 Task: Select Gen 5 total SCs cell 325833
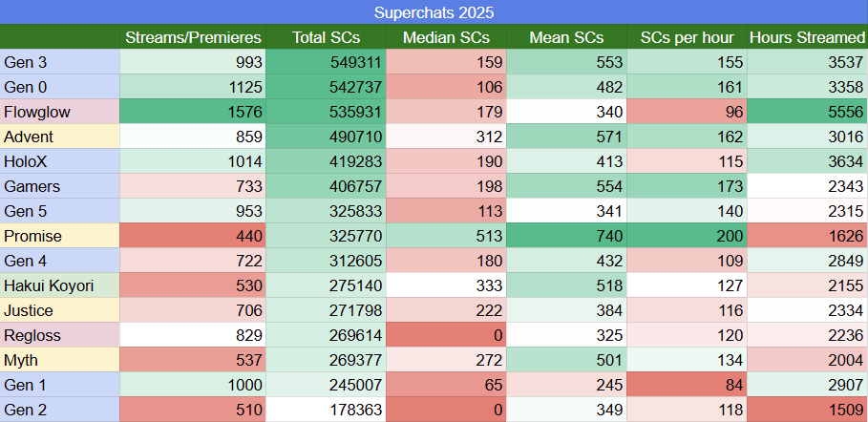(326, 211)
